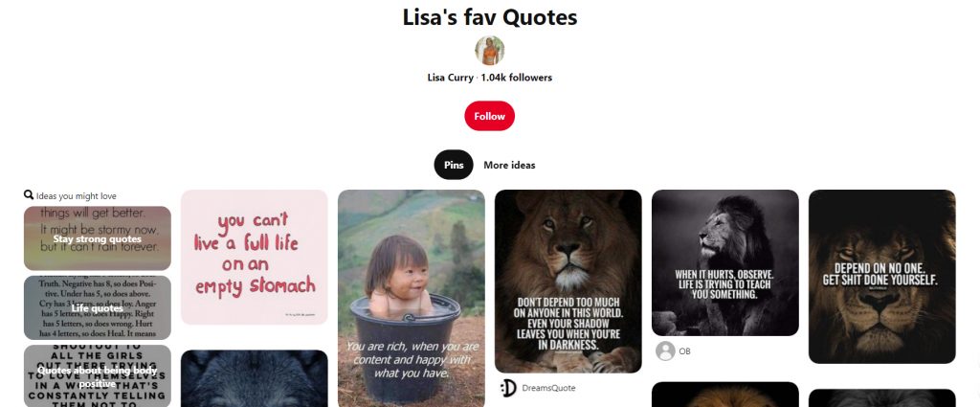Open the empty stomach quote pin
The height and width of the screenshot is (407, 980).
click(x=255, y=257)
